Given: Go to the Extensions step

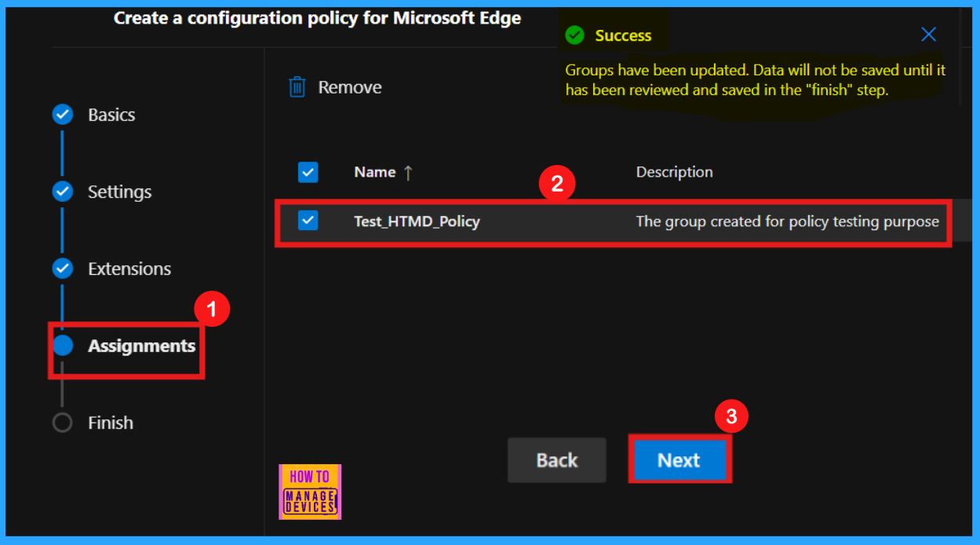Looking at the screenshot, I should [x=129, y=269].
